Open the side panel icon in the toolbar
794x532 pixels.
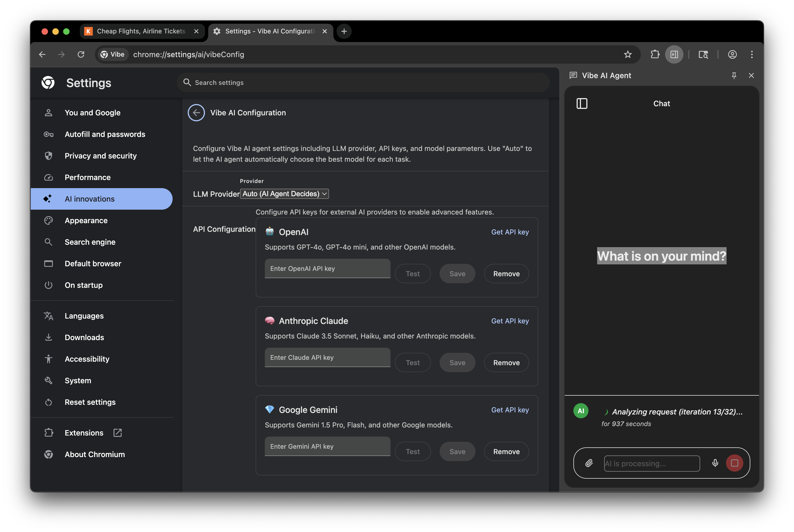pos(674,54)
